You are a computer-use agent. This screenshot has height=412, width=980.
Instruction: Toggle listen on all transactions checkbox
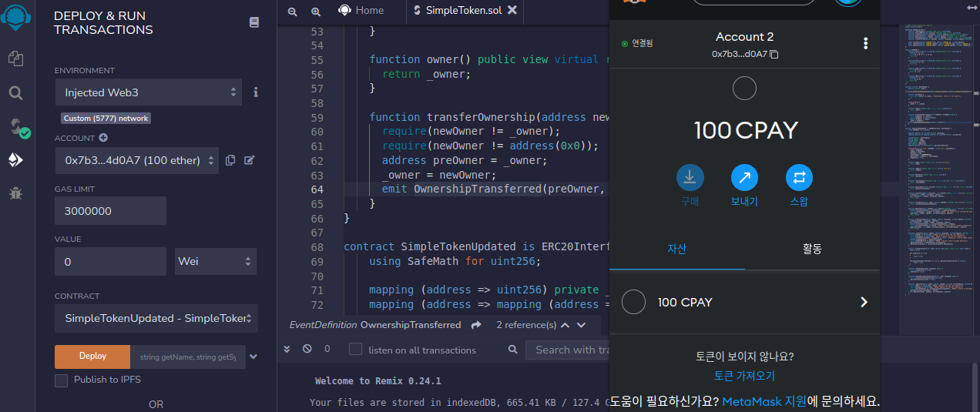[x=355, y=350]
